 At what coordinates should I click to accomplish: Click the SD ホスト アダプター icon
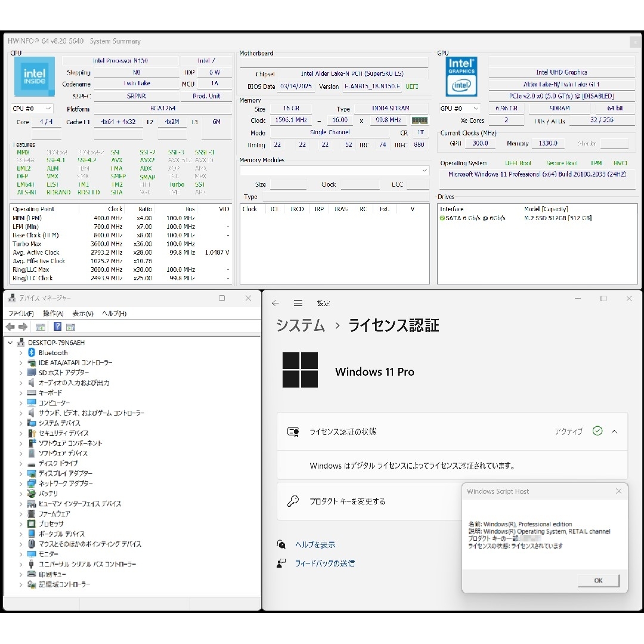pos(32,373)
